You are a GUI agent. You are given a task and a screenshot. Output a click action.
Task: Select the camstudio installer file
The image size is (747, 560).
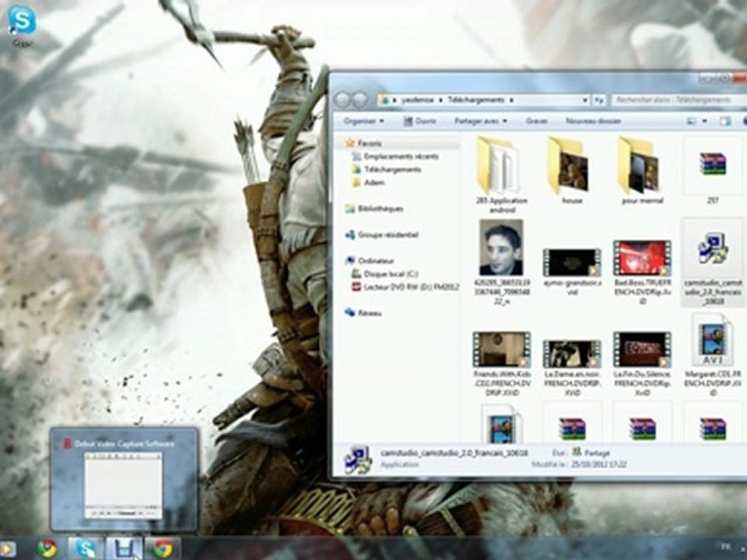click(712, 263)
